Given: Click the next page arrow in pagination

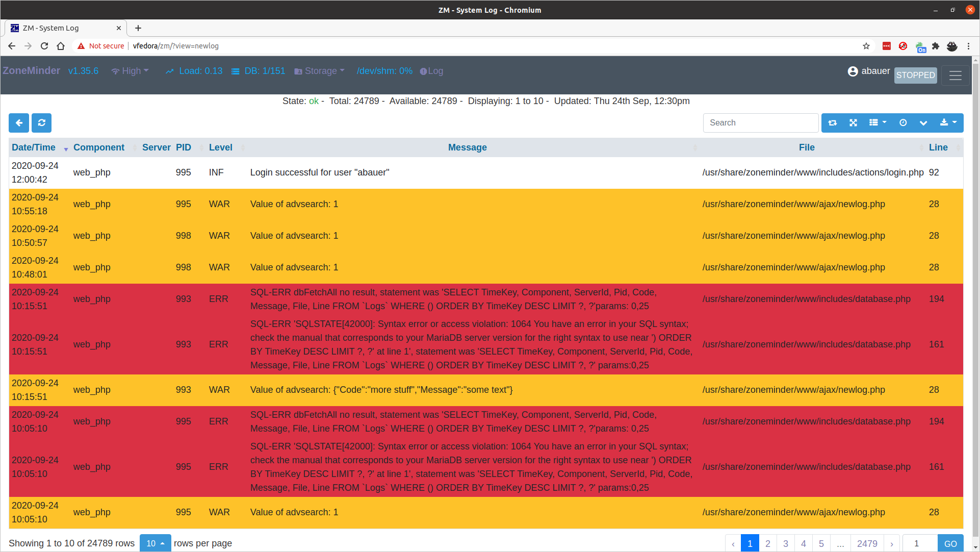Looking at the screenshot, I should click(x=892, y=544).
